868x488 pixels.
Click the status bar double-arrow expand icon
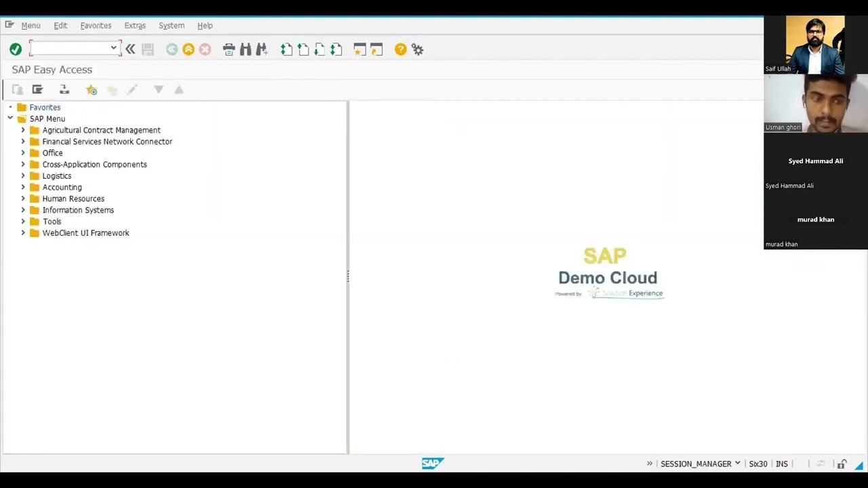pyautogui.click(x=650, y=464)
